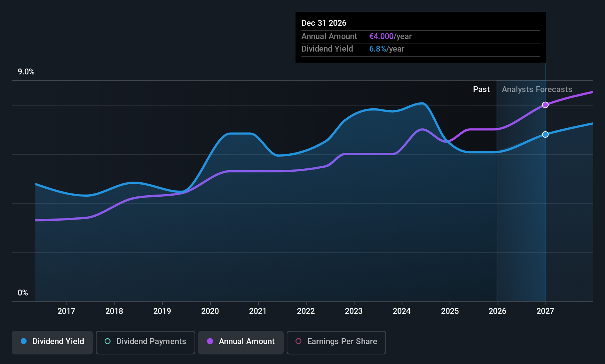Click the Annual Amount legend button

tap(241, 342)
